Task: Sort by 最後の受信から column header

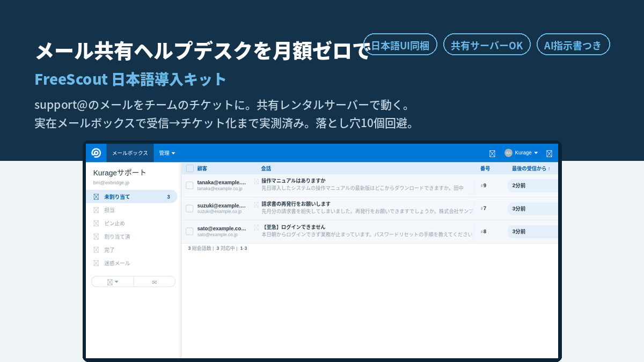Action: 531,168
